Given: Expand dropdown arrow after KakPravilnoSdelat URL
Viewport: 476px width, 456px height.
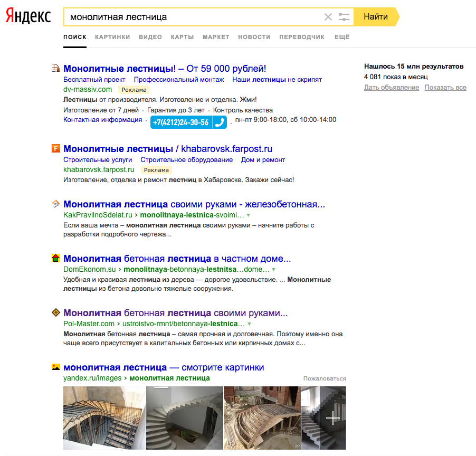Looking at the screenshot, I should click(x=249, y=215).
